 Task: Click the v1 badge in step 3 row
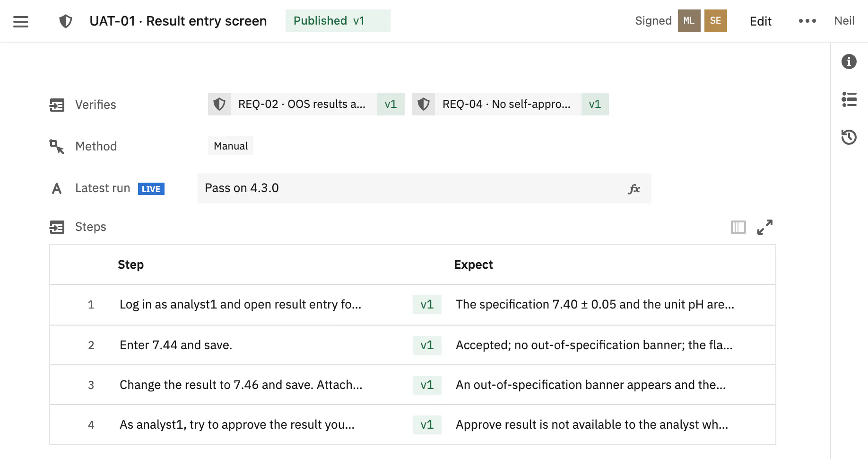point(427,385)
